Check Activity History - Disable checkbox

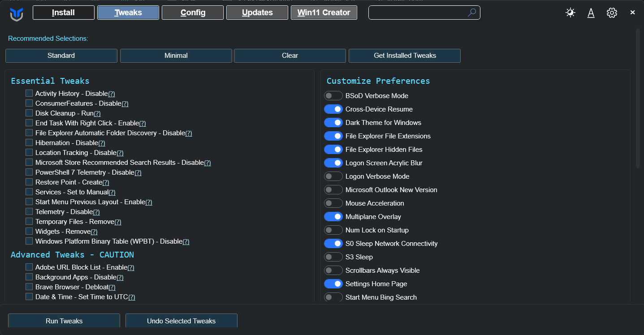coord(29,93)
